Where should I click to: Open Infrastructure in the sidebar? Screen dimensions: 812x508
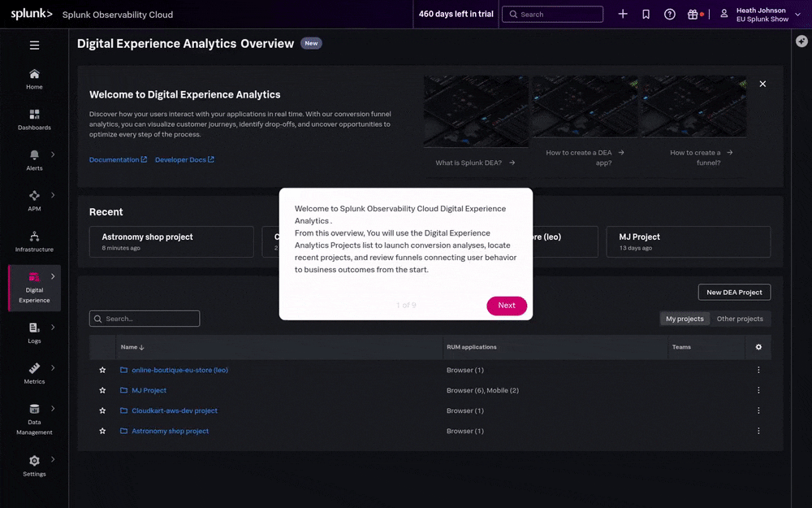tap(34, 241)
